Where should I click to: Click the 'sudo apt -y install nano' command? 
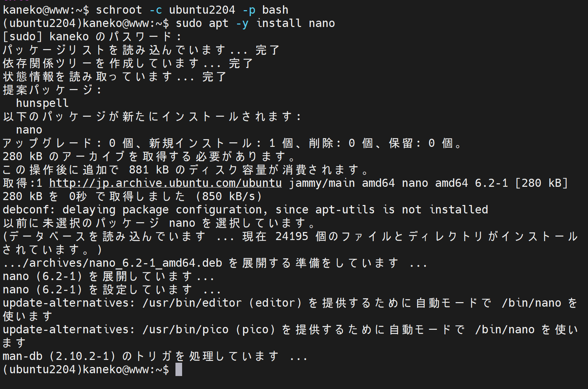[255, 23]
